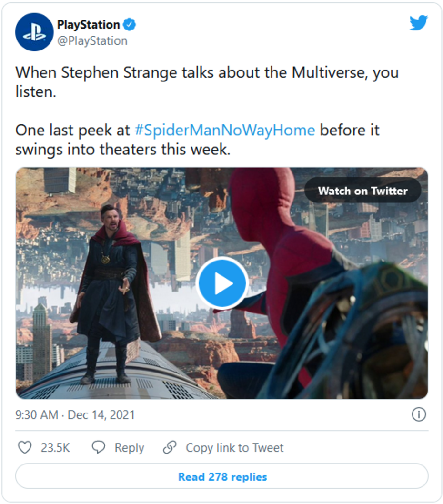The width and height of the screenshot is (443, 504).
Task: Like the tweet with the heart icon
Action: 24,447
